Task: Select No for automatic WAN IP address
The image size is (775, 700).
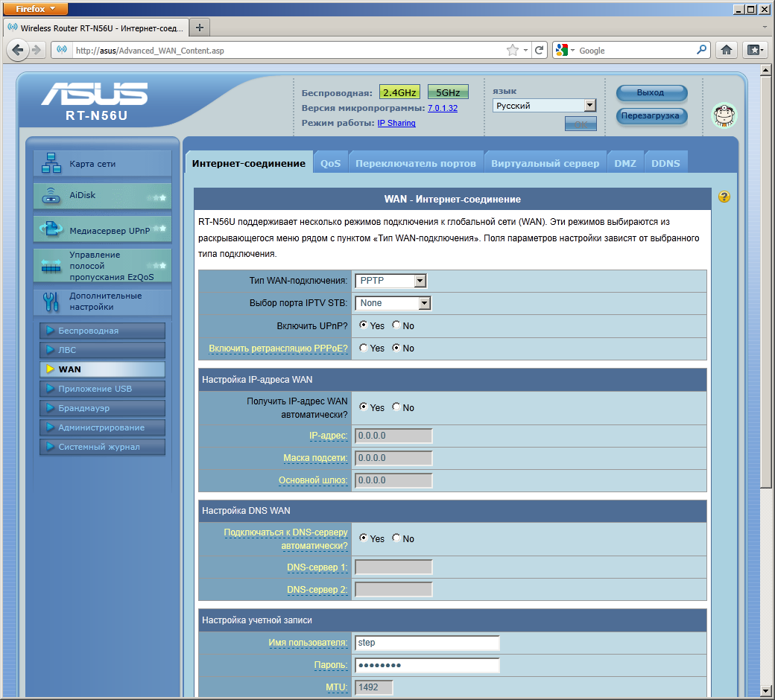Action: (396, 407)
